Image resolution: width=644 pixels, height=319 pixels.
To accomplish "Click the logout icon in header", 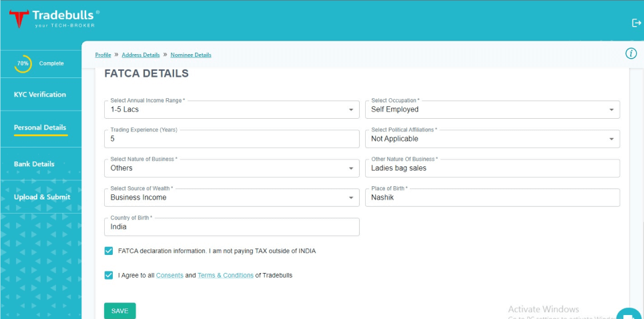I will tap(636, 23).
